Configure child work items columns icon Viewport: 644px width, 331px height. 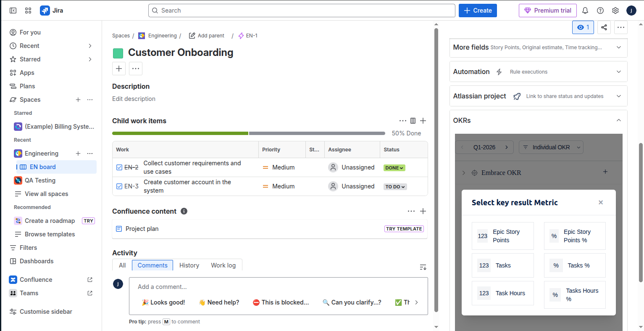point(413,121)
